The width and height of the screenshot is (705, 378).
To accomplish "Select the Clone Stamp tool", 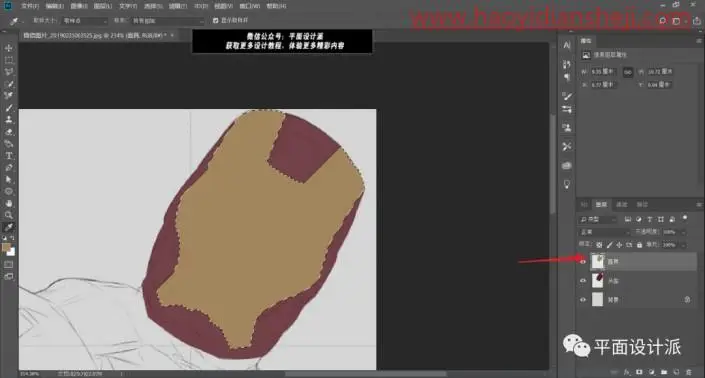I will point(9,120).
